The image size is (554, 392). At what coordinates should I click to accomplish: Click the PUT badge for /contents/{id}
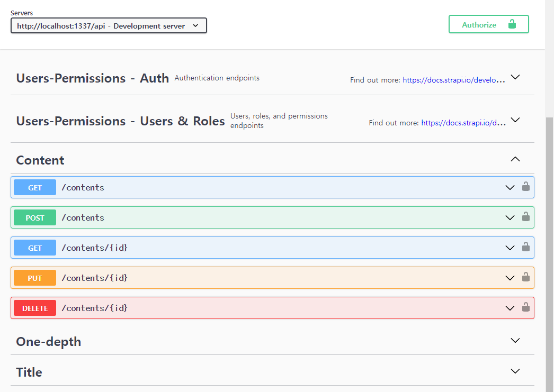pos(35,278)
